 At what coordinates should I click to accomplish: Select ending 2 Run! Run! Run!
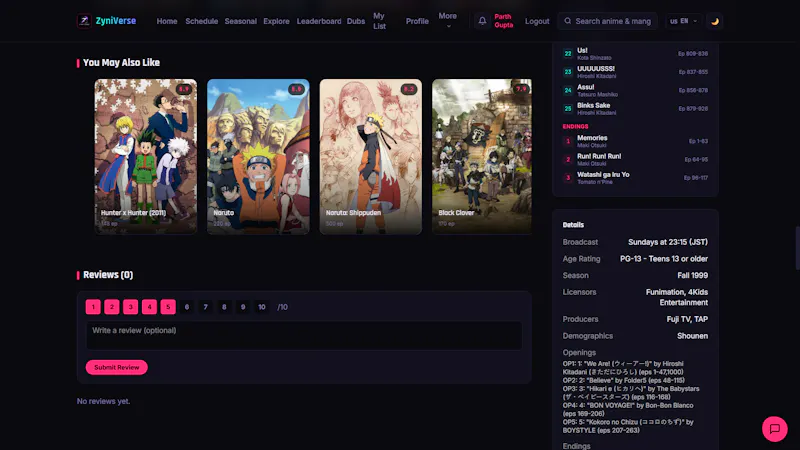pyautogui.click(x=635, y=160)
